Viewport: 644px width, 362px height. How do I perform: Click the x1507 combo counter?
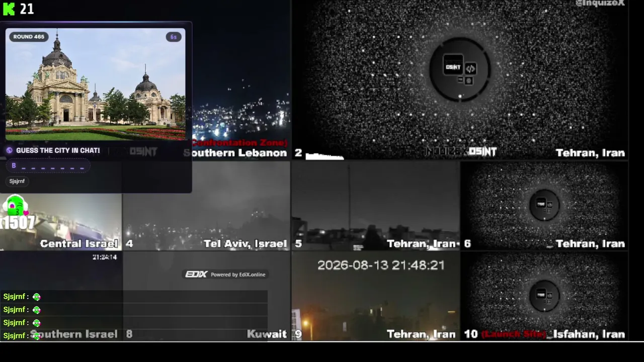click(x=18, y=223)
